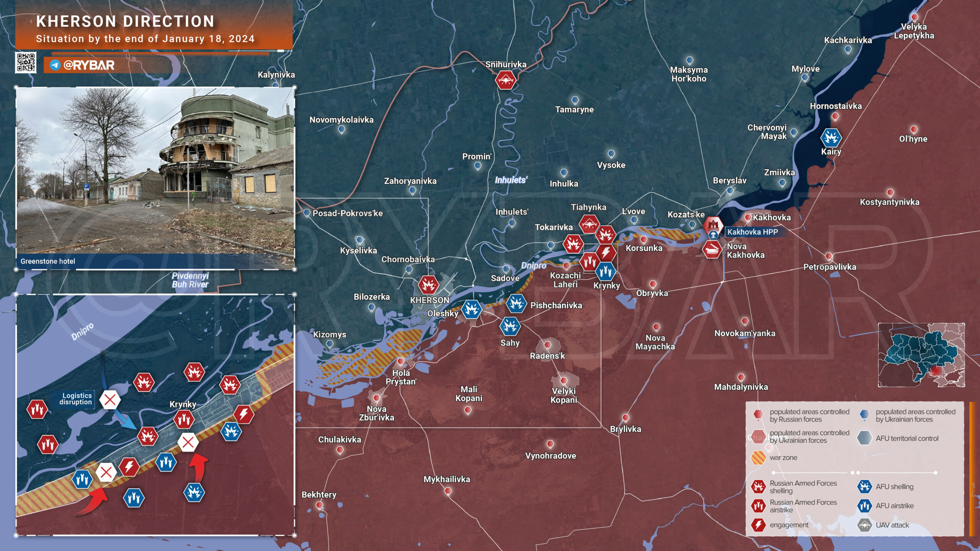Image resolution: width=980 pixels, height=551 pixels.
Task: Click the AFU shelling icon near Oleshky
Action: point(471,309)
